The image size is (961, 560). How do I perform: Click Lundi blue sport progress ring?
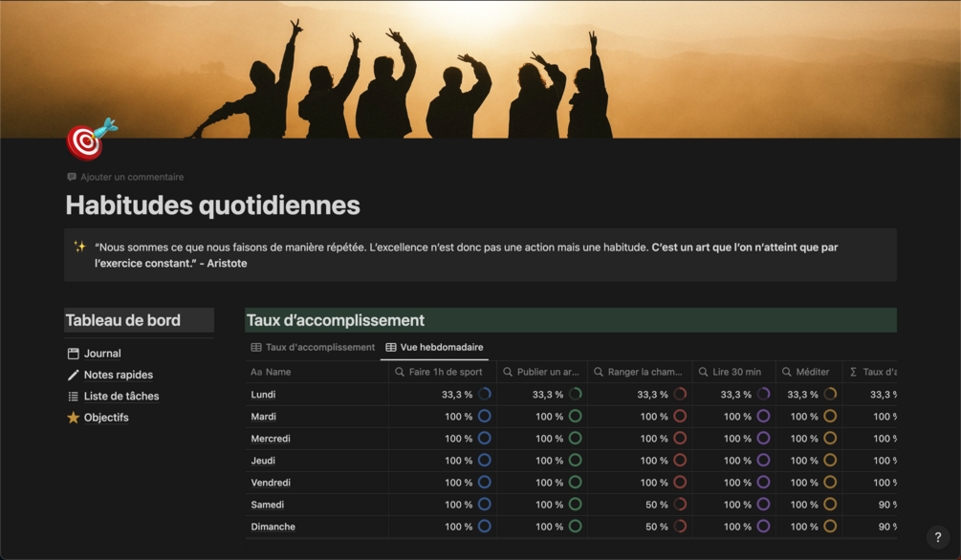point(484,394)
